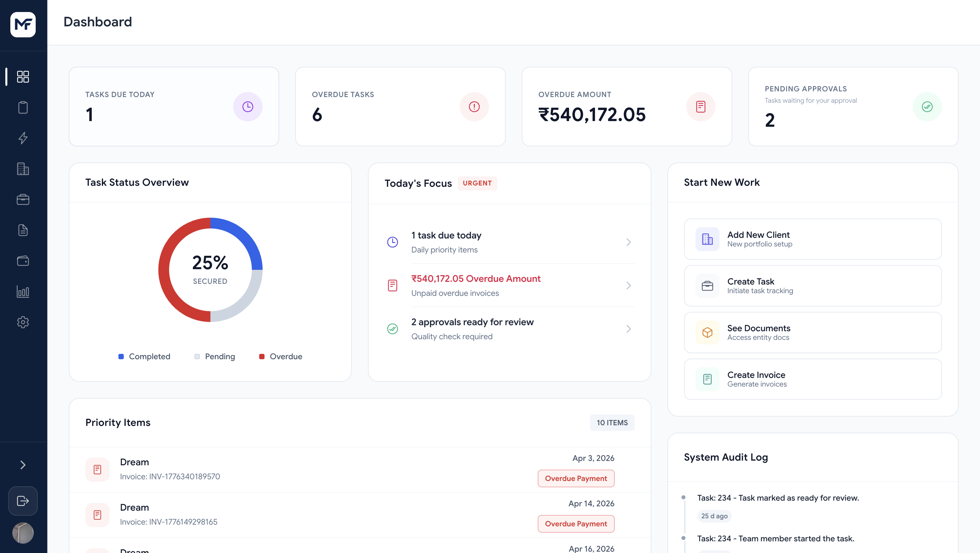Click the Dashboard page title

(x=98, y=22)
